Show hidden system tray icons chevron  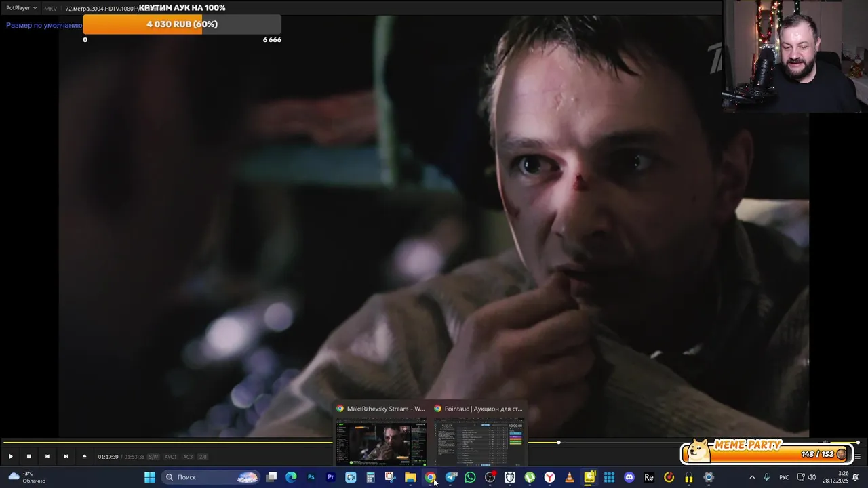(x=751, y=477)
